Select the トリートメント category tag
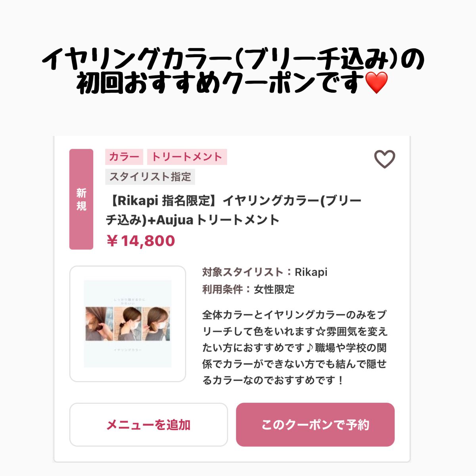476x476 pixels. pos(187,157)
